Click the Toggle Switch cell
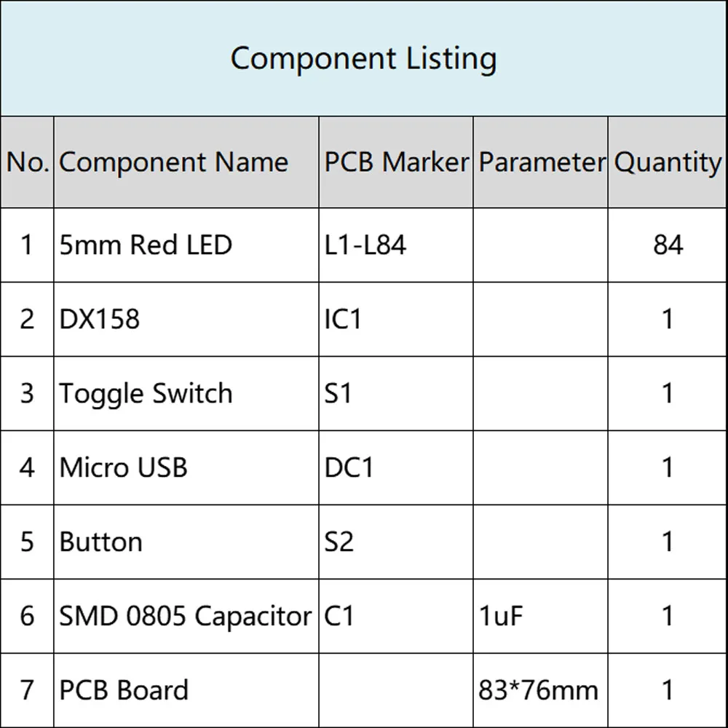Image resolution: width=728 pixels, height=728 pixels. click(186, 393)
